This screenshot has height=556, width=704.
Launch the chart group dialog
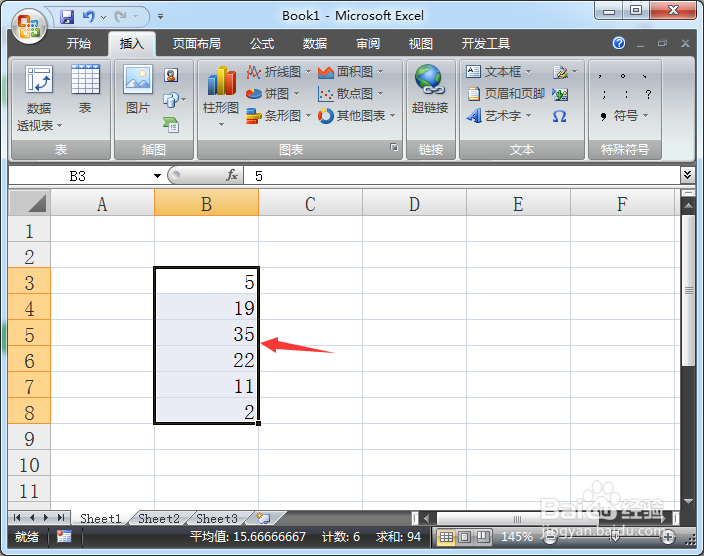394,147
